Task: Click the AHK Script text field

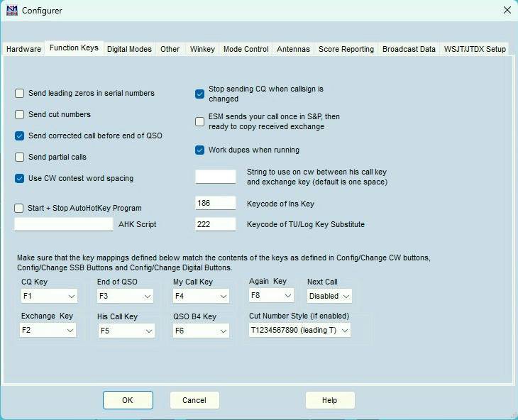Action: [64, 224]
